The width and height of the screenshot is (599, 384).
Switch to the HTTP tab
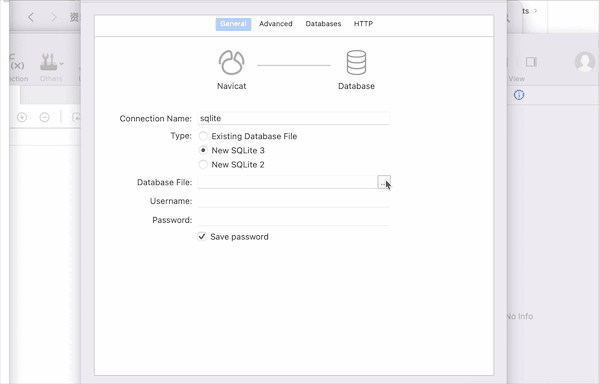point(363,24)
